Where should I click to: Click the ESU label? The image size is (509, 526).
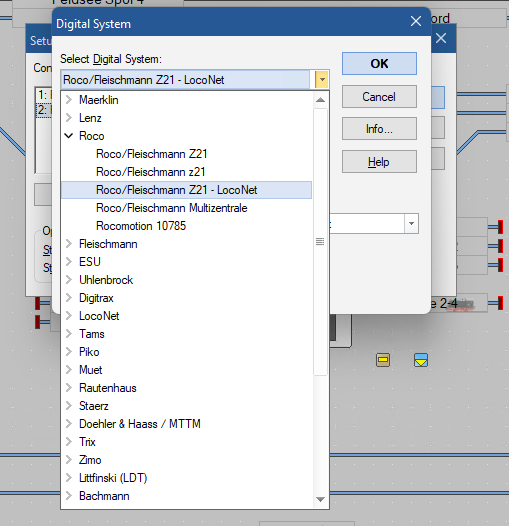(90, 262)
